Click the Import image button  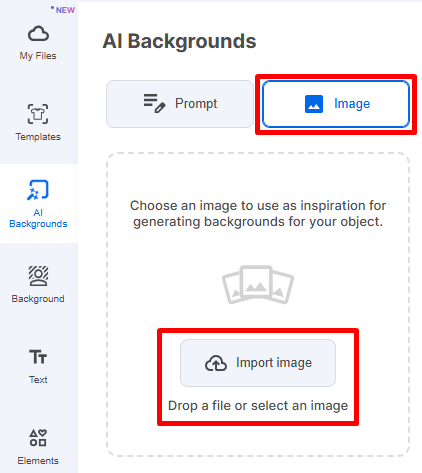point(258,363)
